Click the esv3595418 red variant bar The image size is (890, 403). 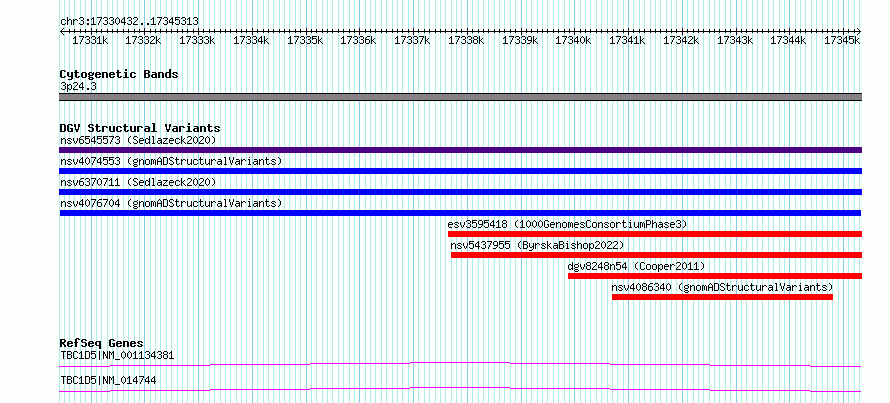pyautogui.click(x=655, y=234)
